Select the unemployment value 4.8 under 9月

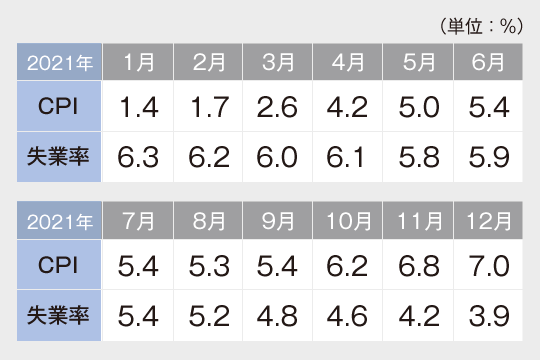[277, 316]
